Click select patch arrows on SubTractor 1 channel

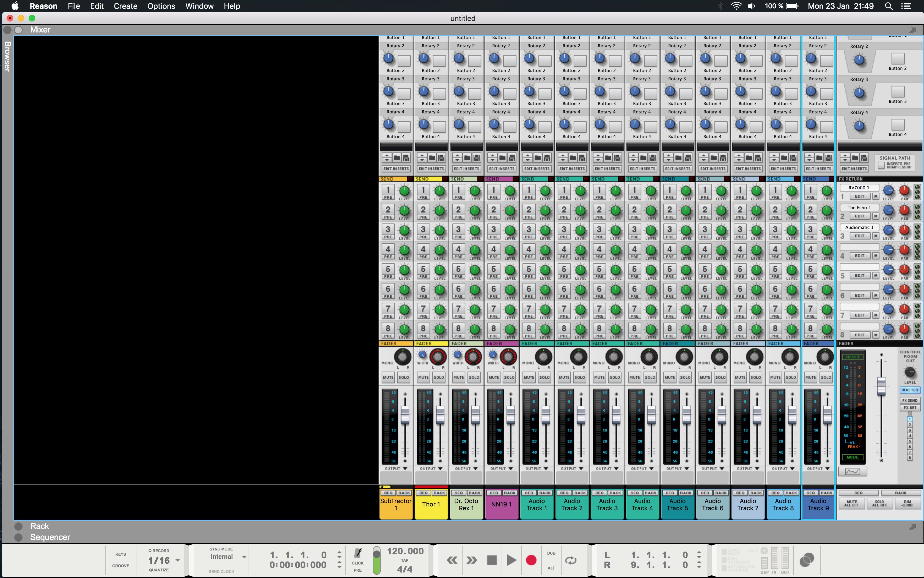387,157
